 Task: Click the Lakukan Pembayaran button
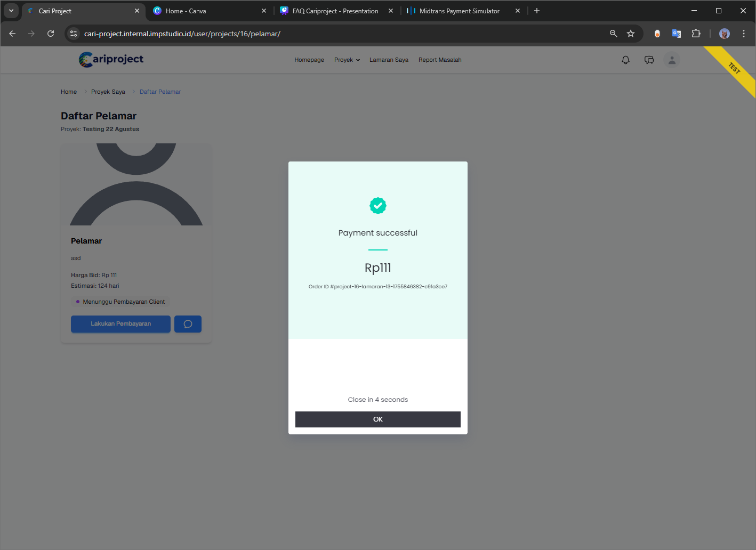point(120,324)
